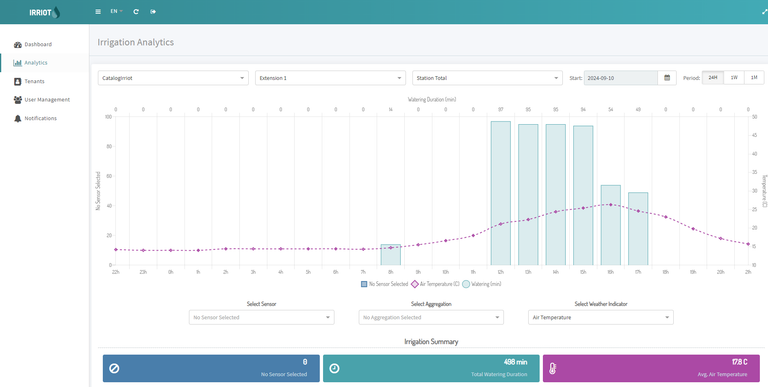
Task: Open the Extension 1 dropdown
Action: click(331, 78)
